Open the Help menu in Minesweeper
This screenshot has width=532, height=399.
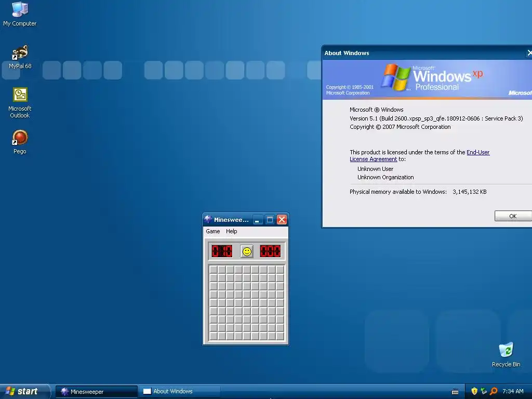pyautogui.click(x=231, y=231)
